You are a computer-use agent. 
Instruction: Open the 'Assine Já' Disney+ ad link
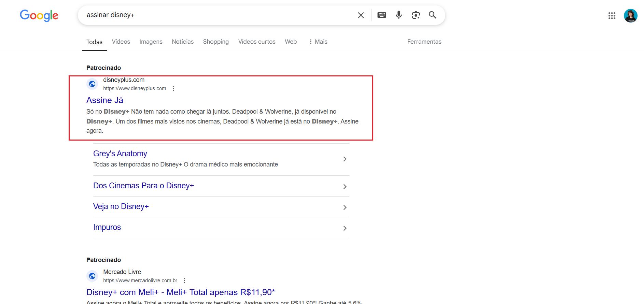pyautogui.click(x=105, y=100)
